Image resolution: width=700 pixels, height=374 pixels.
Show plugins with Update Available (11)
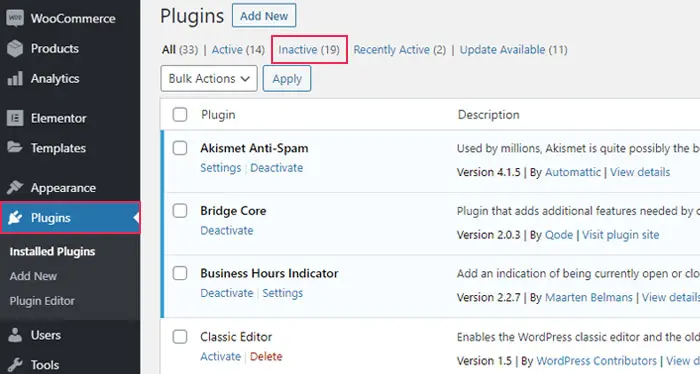click(x=513, y=50)
